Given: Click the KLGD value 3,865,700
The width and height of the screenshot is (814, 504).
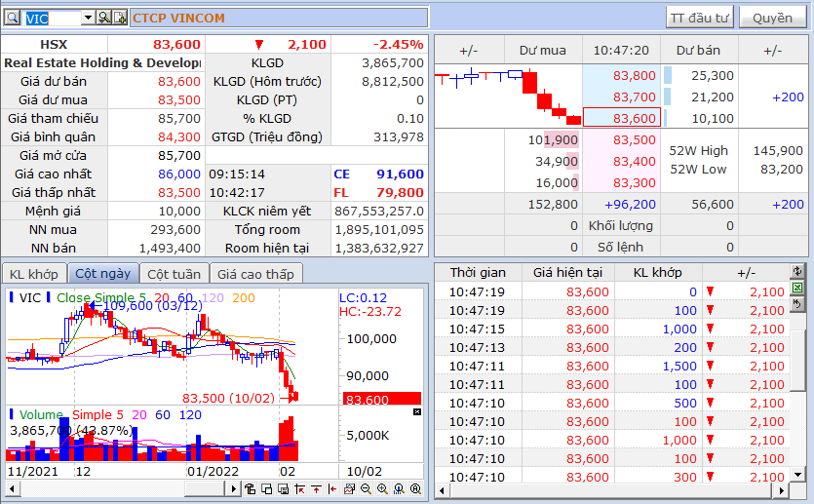Looking at the screenshot, I should 393,62.
